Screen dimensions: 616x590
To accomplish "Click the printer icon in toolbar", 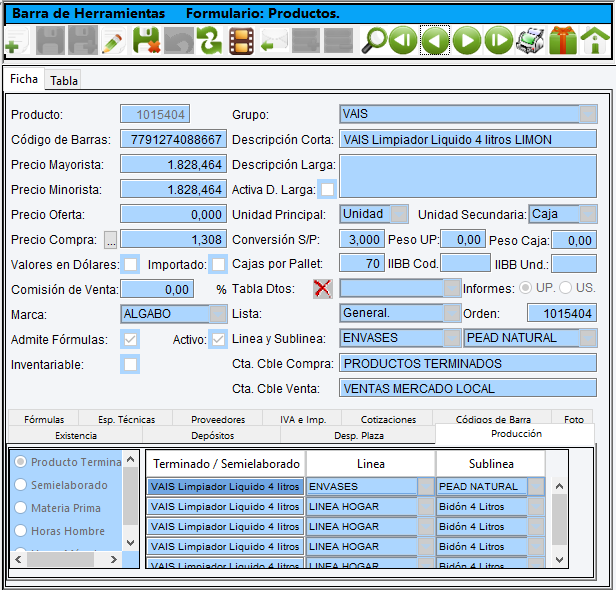I will pyautogui.click(x=530, y=41).
